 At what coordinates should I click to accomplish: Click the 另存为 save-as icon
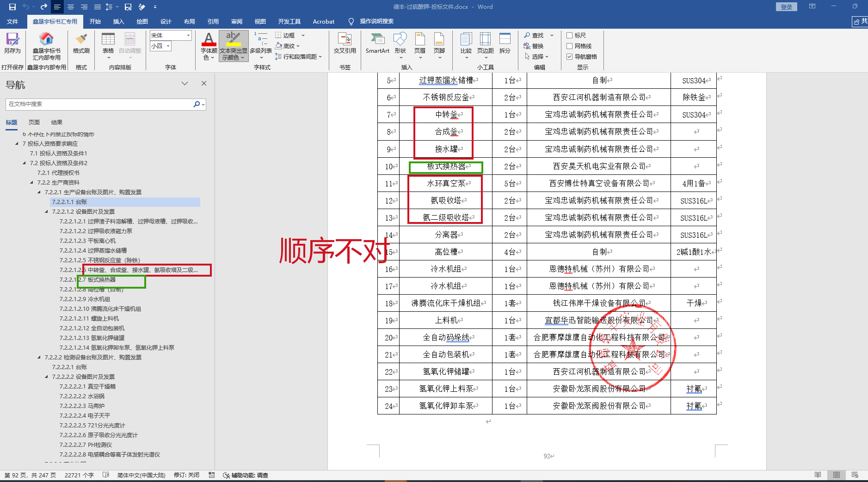(12, 43)
